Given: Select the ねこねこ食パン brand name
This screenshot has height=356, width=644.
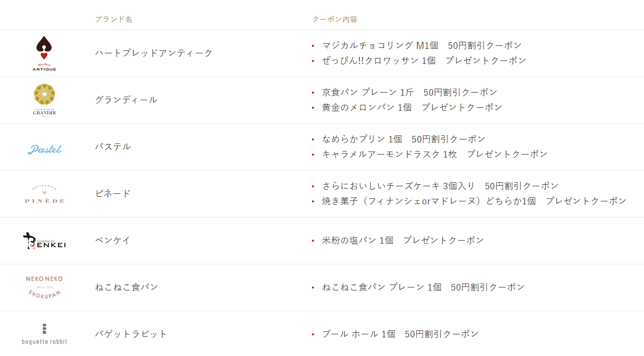Looking at the screenshot, I should coord(127,287).
